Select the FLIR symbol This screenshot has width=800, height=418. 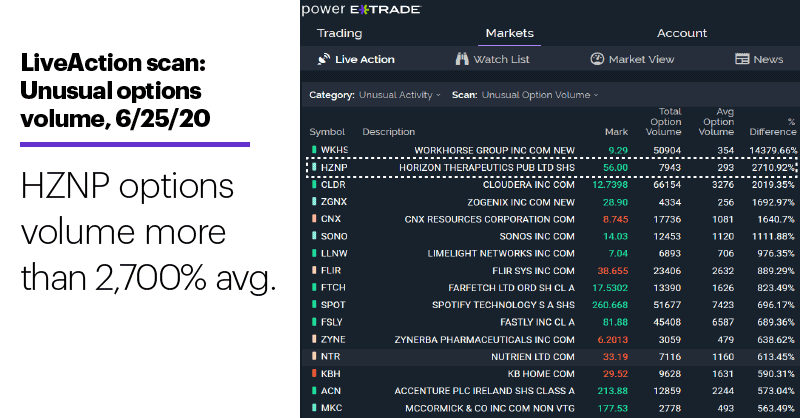[x=331, y=270]
